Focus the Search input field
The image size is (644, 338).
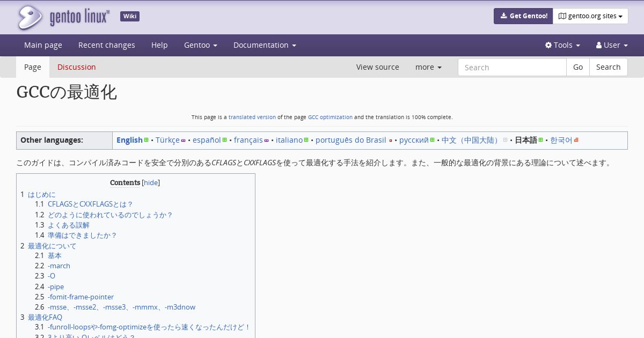512,67
